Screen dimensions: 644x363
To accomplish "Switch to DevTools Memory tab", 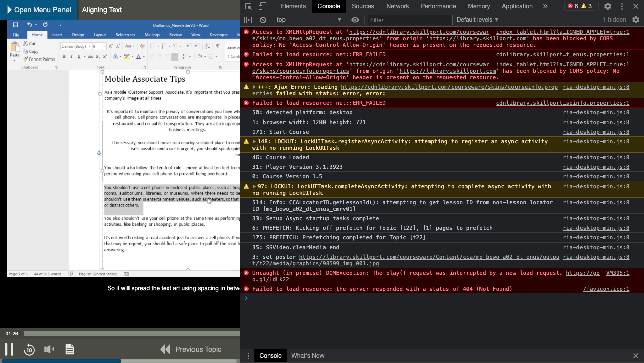I will point(479,6).
